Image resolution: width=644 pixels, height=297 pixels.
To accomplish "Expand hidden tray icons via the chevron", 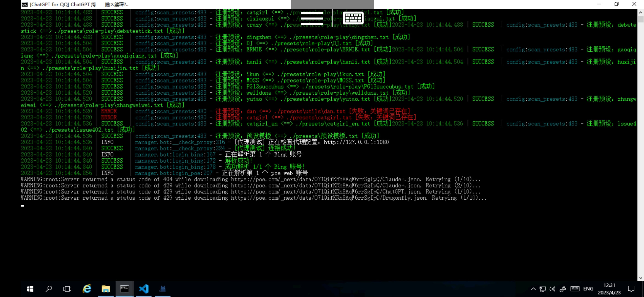I will point(533,289).
